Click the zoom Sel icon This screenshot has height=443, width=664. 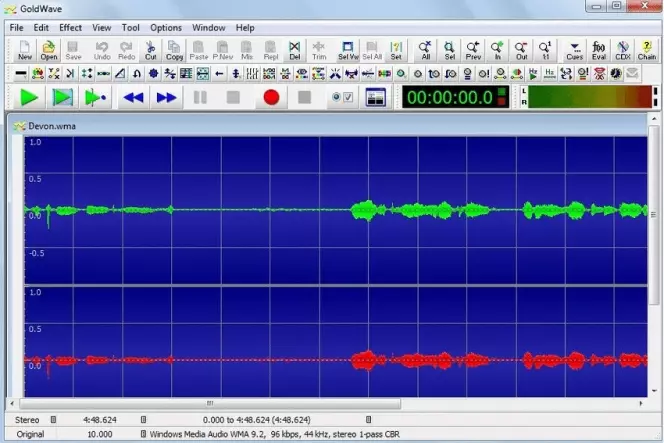point(449,50)
